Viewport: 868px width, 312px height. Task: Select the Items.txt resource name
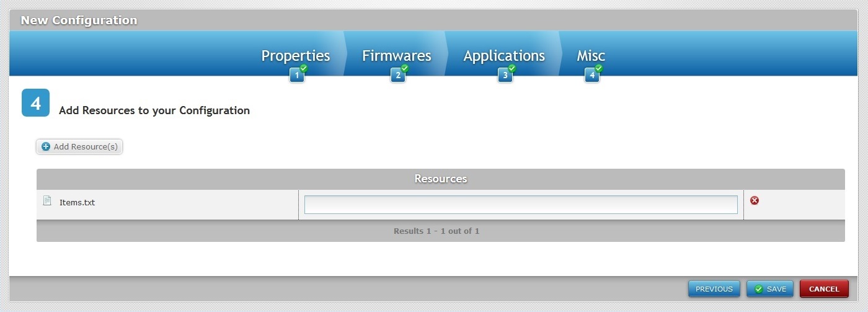77,202
